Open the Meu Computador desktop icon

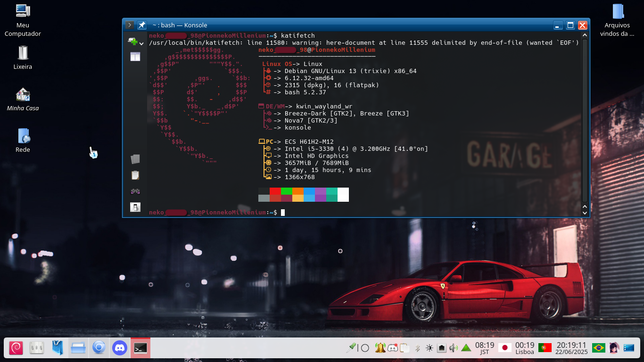(x=23, y=21)
